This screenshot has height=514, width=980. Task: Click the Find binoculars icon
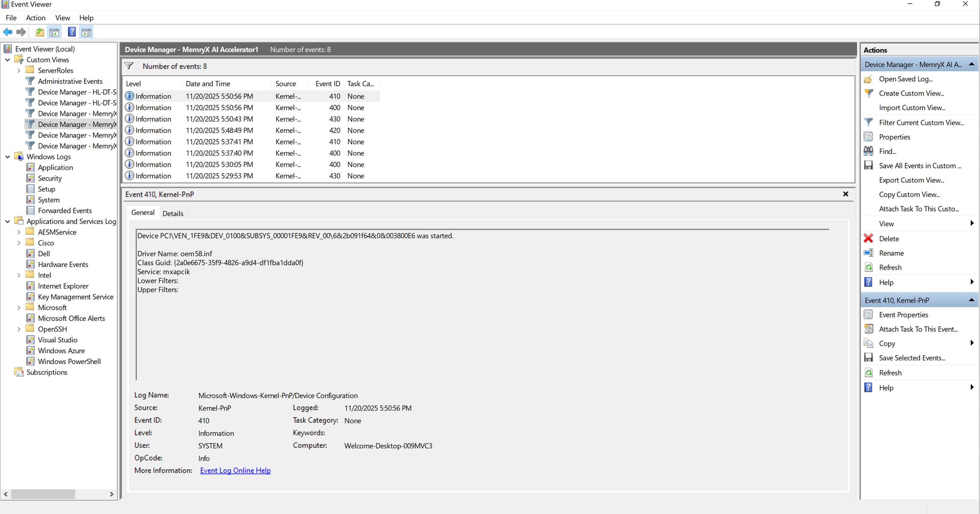(868, 151)
